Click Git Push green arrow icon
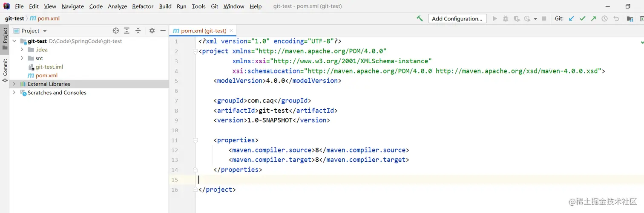644x213 pixels. [x=593, y=18]
